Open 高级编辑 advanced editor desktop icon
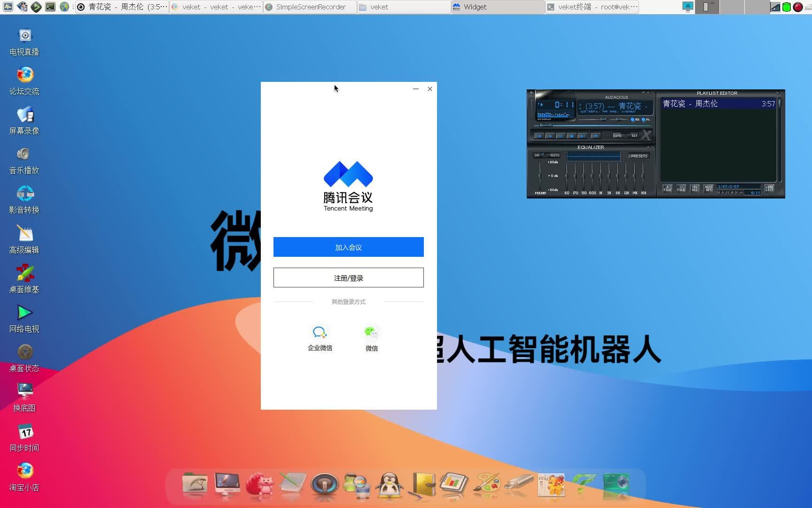Viewport: 812px width, 508px height. click(24, 240)
